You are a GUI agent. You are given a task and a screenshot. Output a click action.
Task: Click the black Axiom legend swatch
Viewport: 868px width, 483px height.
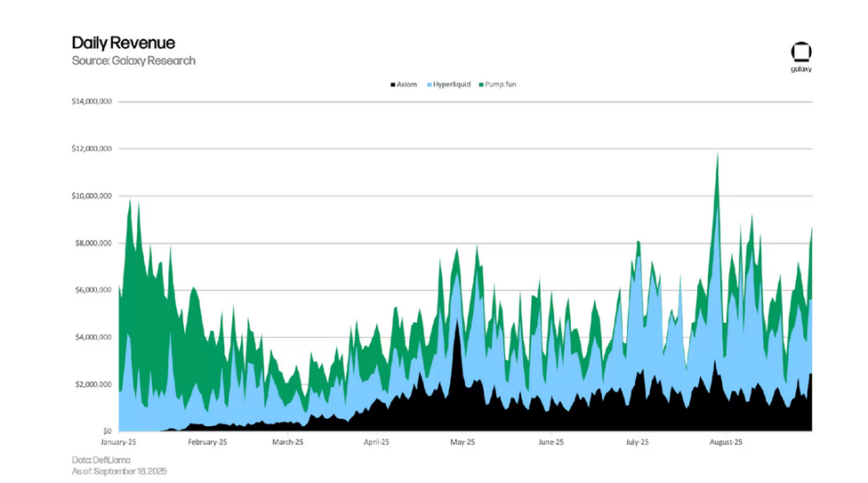coord(392,85)
